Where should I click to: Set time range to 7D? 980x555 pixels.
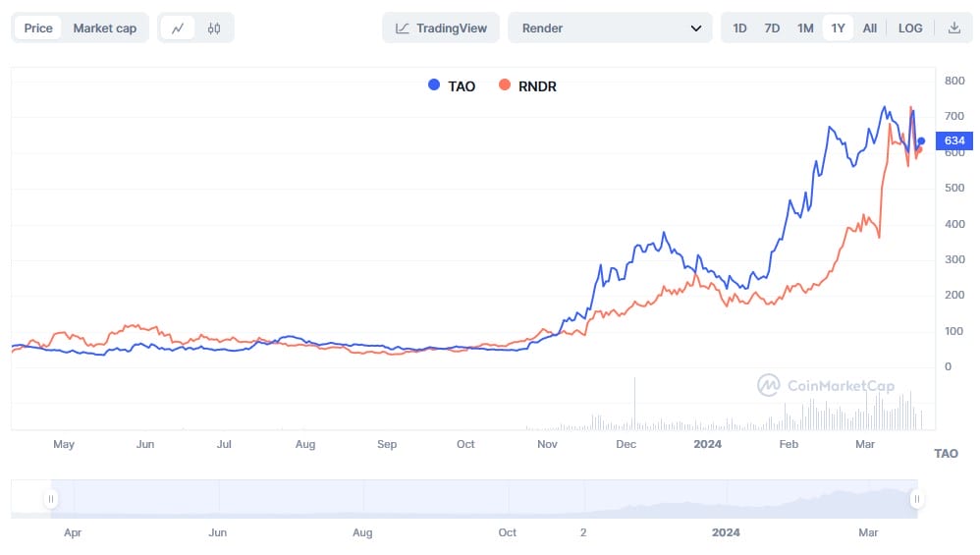tap(772, 28)
